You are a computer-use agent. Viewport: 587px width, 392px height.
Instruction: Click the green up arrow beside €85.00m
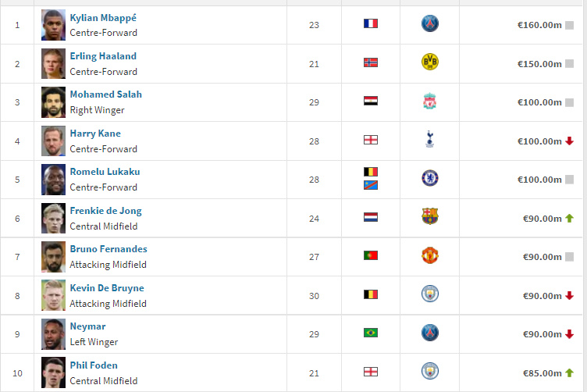(569, 373)
